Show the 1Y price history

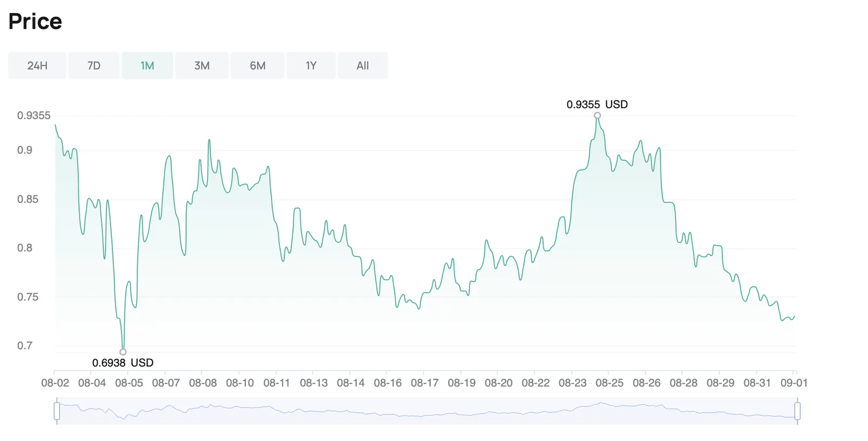(x=311, y=66)
